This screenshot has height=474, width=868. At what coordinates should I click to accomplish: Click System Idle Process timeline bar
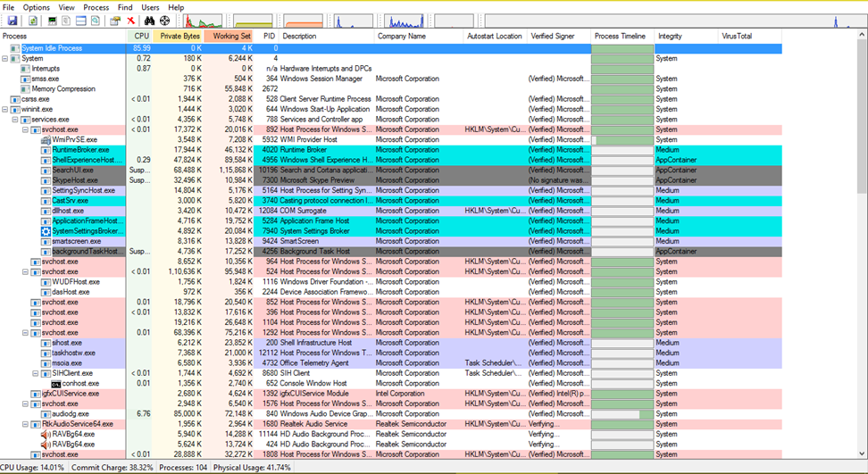point(622,48)
